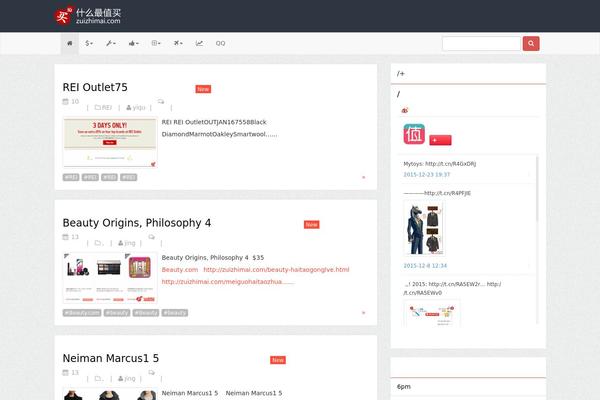The width and height of the screenshot is (600, 400).
Task: Click the comments icon on Neiman Marcus post
Action: (152, 372)
